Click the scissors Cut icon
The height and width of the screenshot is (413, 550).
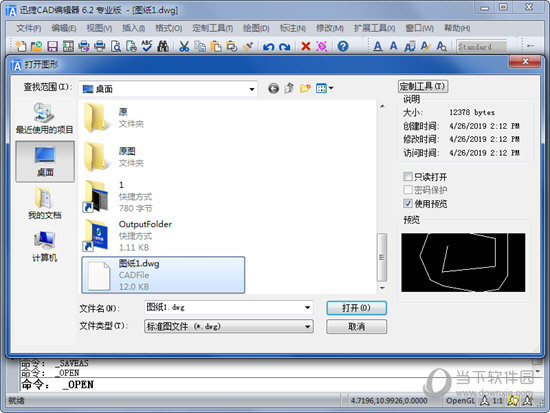point(184,46)
